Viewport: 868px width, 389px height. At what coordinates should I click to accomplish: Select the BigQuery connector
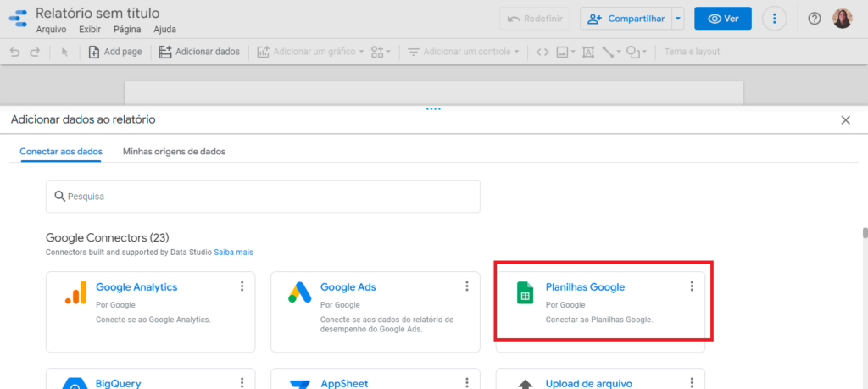151,379
